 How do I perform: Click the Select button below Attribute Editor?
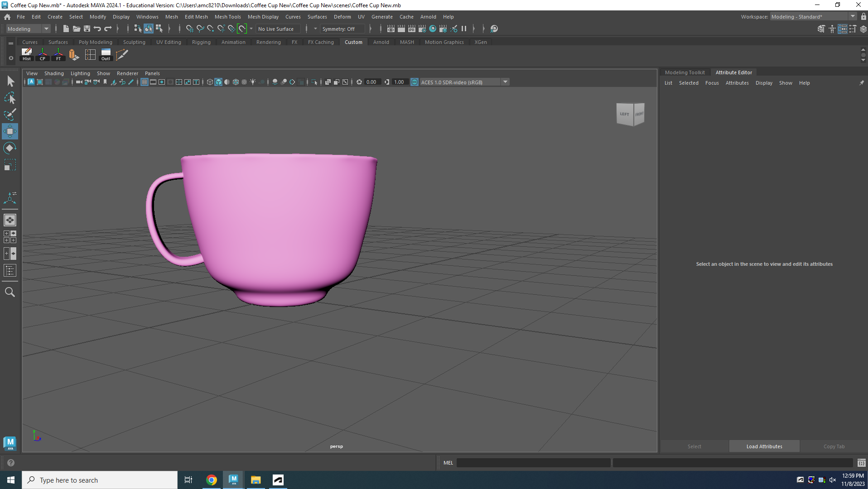[694, 446]
